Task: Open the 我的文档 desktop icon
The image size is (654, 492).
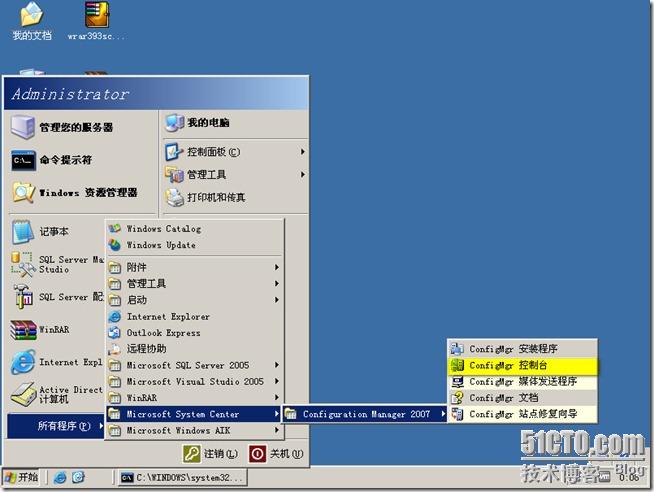Action: 31,21
